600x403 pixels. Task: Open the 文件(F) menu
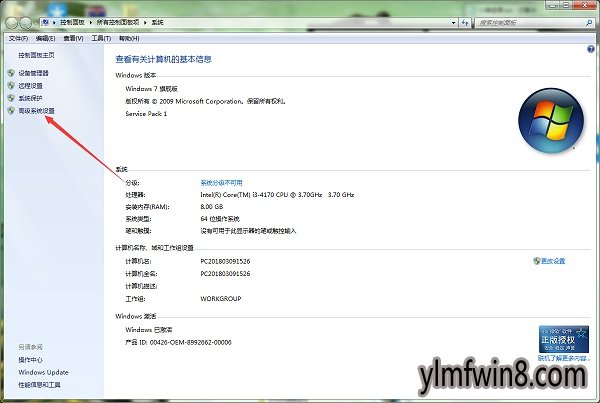[x=18, y=38]
